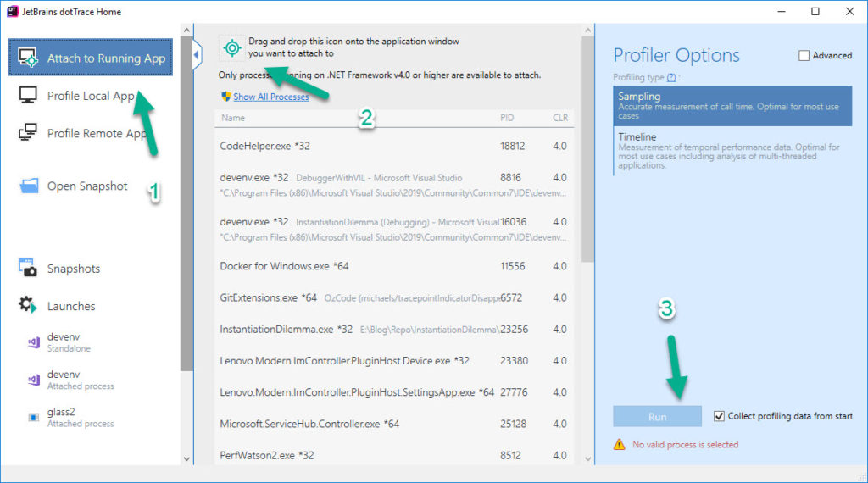Select the Microsoft.ServiceHub.Controller.exe *64 process

(394, 424)
